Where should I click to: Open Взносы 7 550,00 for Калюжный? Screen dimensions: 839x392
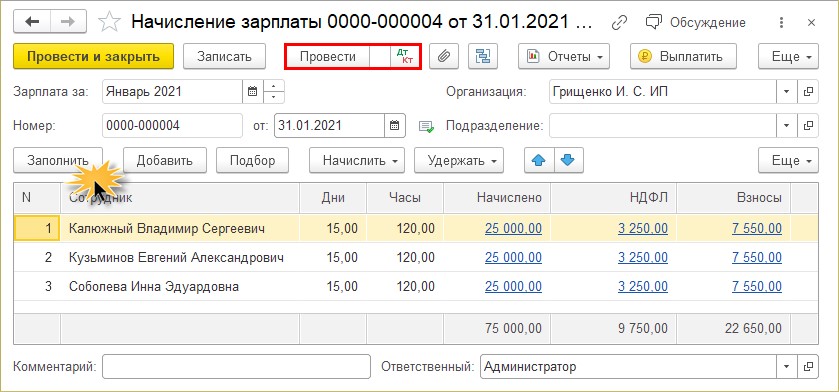[757, 229]
